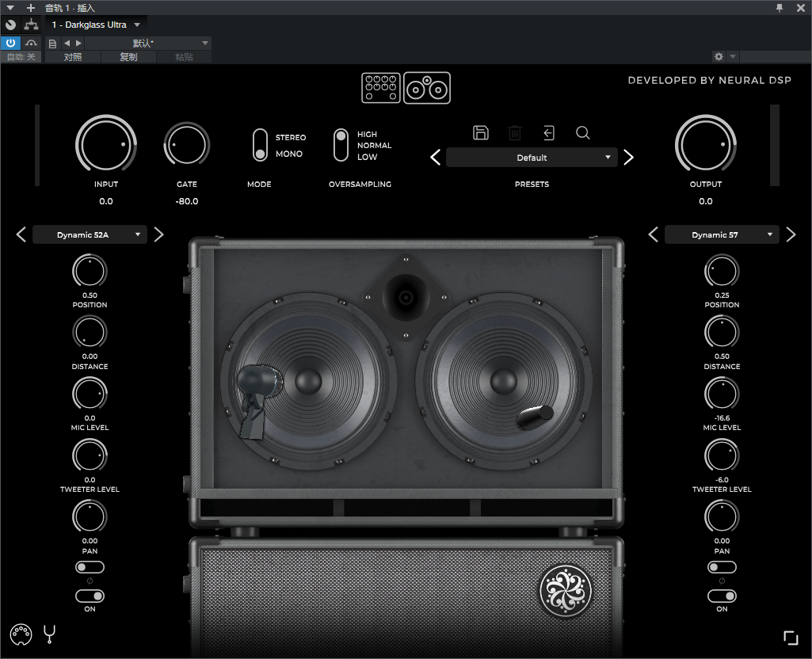
Task: Click the 对照 compare button
Action: coord(73,57)
